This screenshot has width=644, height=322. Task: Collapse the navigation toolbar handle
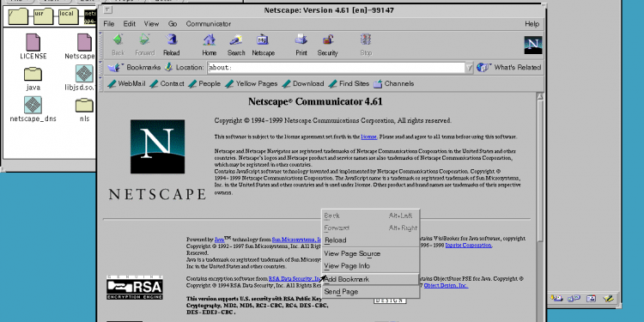(101, 46)
